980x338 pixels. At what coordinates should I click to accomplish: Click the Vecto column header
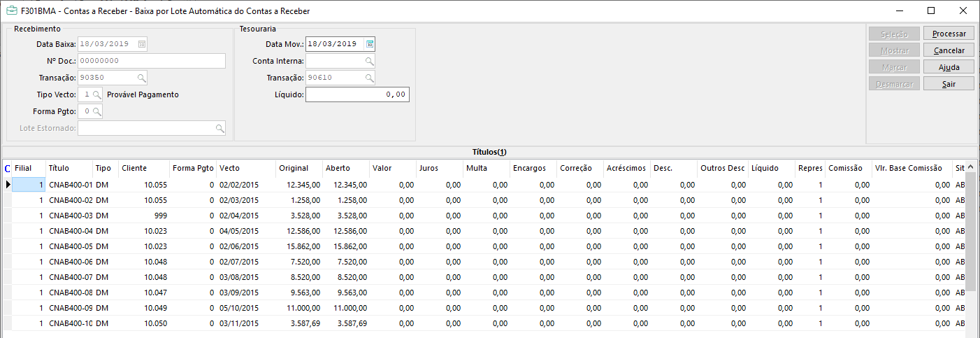[x=246, y=168]
